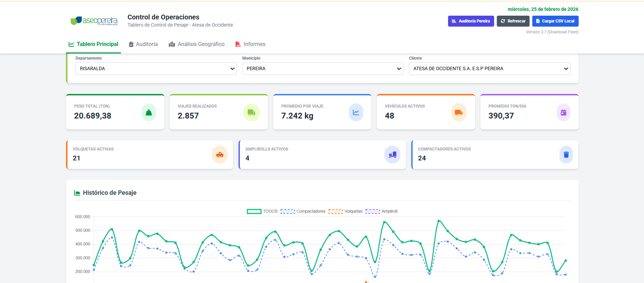Click the aseopereira logo

click(94, 21)
